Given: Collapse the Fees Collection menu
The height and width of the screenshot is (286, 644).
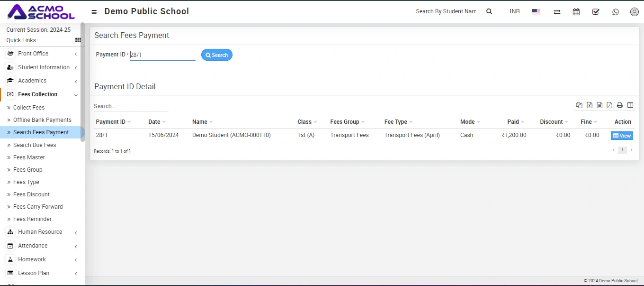Looking at the screenshot, I should 38,94.
